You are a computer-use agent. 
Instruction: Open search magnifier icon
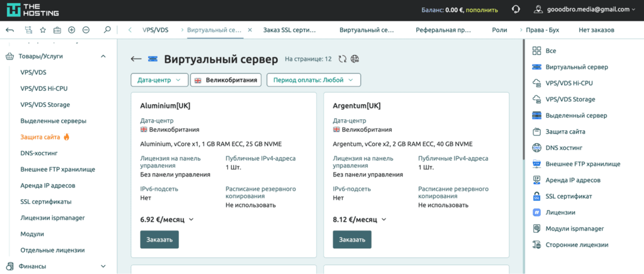click(107, 30)
